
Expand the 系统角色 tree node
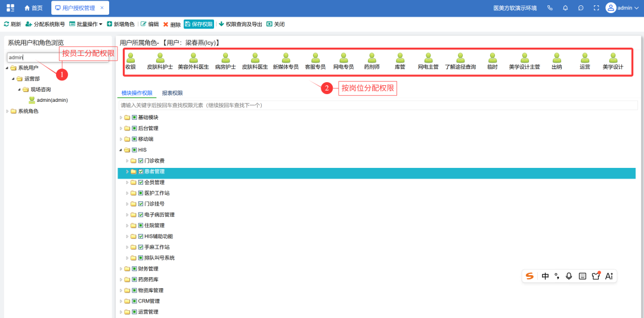[x=7, y=111]
